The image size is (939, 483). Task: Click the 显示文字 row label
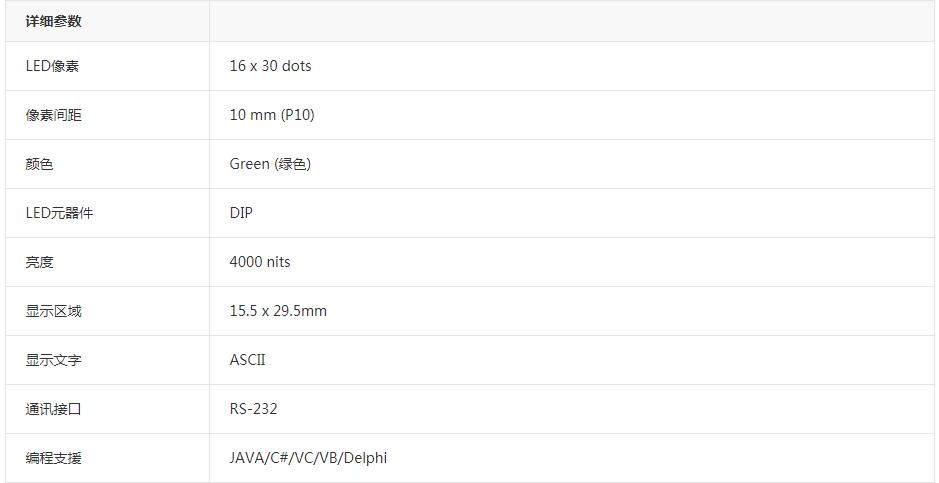[54, 360]
